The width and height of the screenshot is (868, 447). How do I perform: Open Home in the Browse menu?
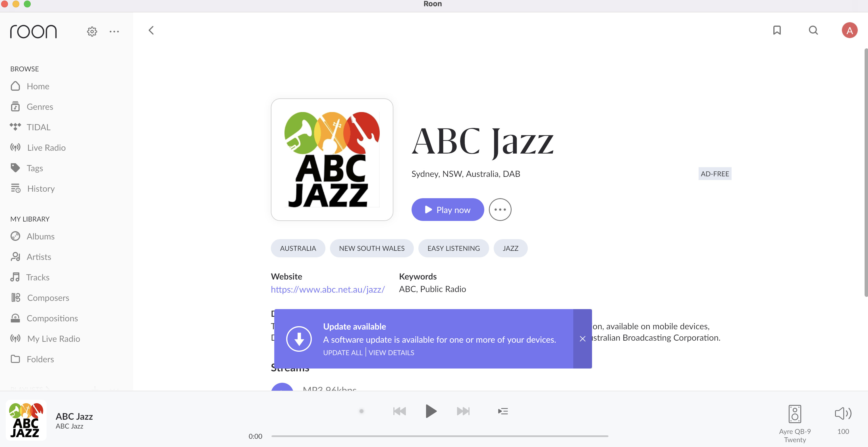coord(38,86)
